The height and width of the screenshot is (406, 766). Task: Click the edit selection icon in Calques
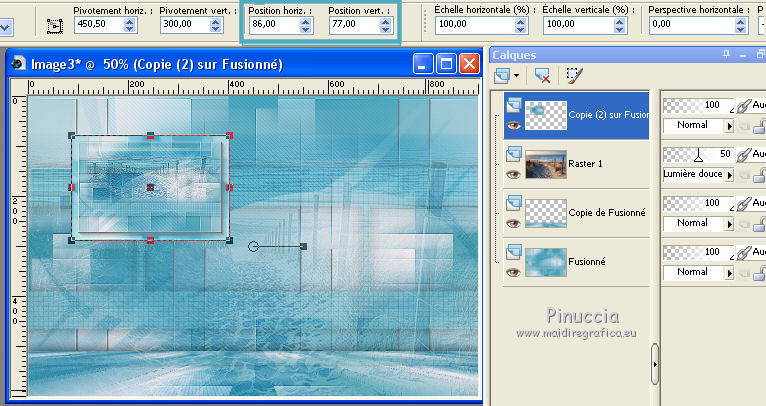point(574,75)
